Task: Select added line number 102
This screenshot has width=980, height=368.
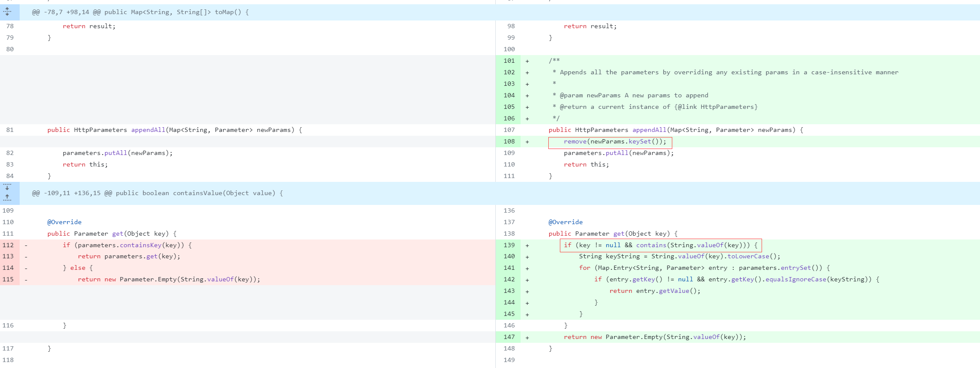Action: [509, 72]
